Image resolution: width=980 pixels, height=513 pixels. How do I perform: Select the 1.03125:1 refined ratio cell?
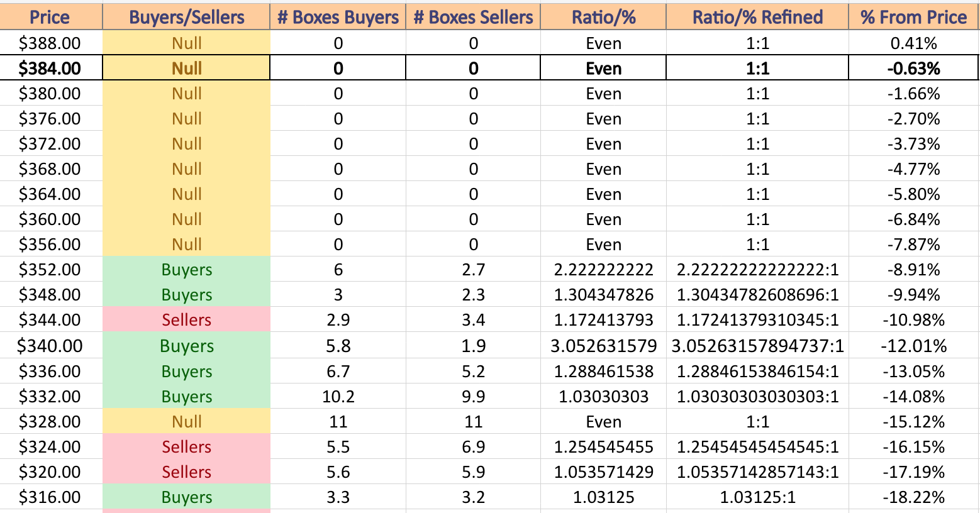point(757,497)
